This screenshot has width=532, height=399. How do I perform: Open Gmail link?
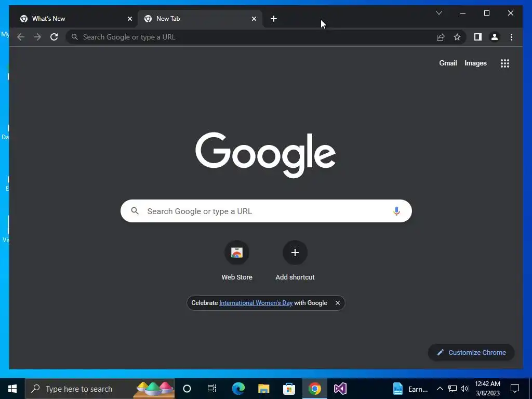tap(448, 63)
